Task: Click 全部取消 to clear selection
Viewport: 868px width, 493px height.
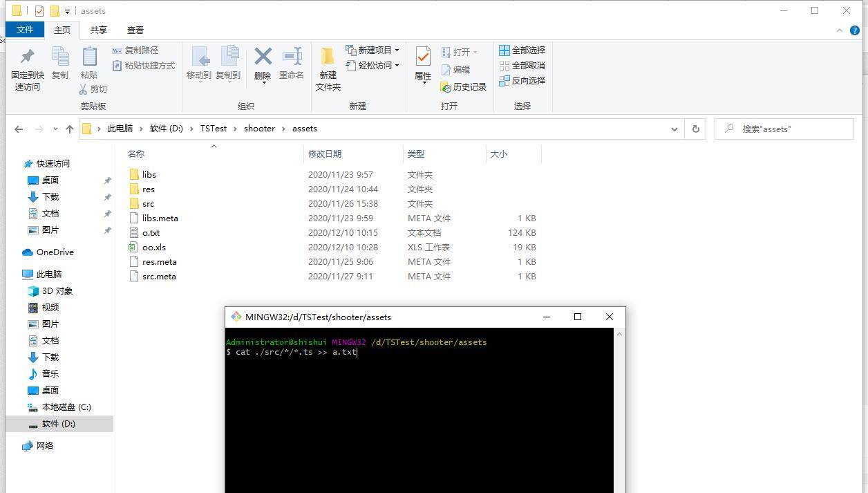Action: click(x=522, y=66)
